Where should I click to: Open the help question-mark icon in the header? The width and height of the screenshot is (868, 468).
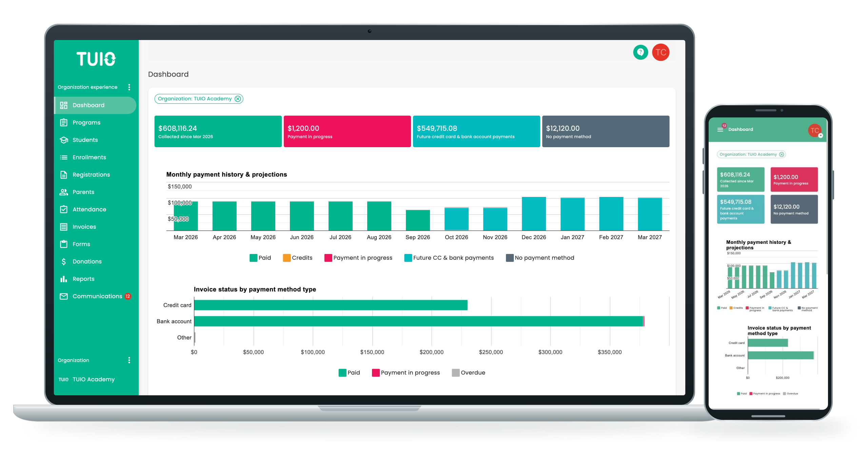(x=640, y=52)
